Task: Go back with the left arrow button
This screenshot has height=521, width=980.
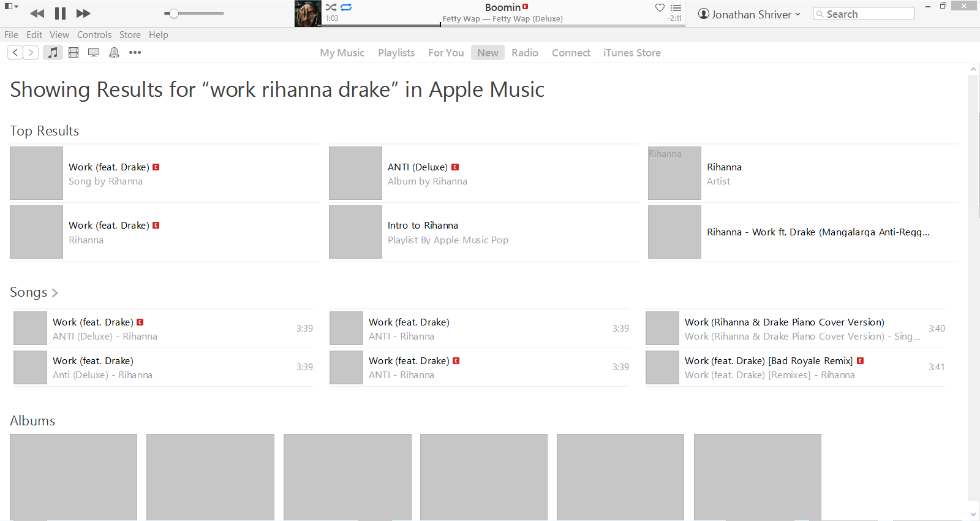Action: tap(15, 53)
